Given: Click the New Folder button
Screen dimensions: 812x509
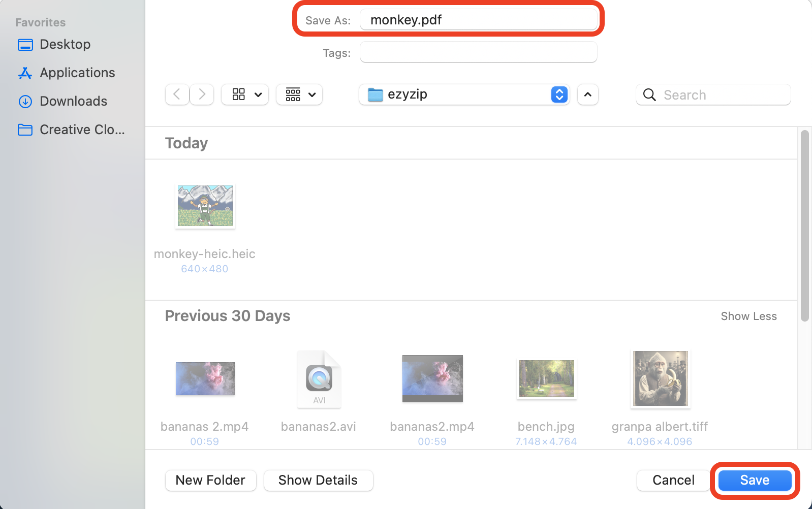Looking at the screenshot, I should click(x=210, y=480).
